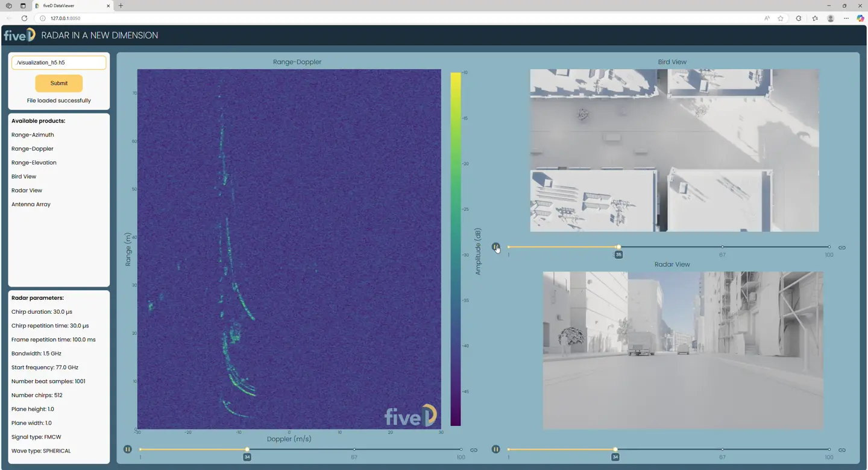
Task: Jump Bird View slider to frame 100
Action: point(829,247)
